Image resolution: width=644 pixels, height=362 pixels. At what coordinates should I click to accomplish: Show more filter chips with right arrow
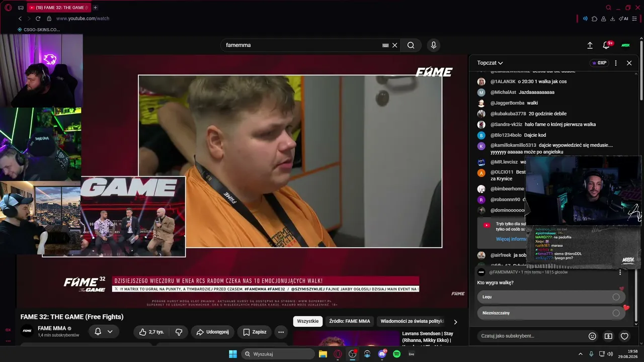coord(455,322)
